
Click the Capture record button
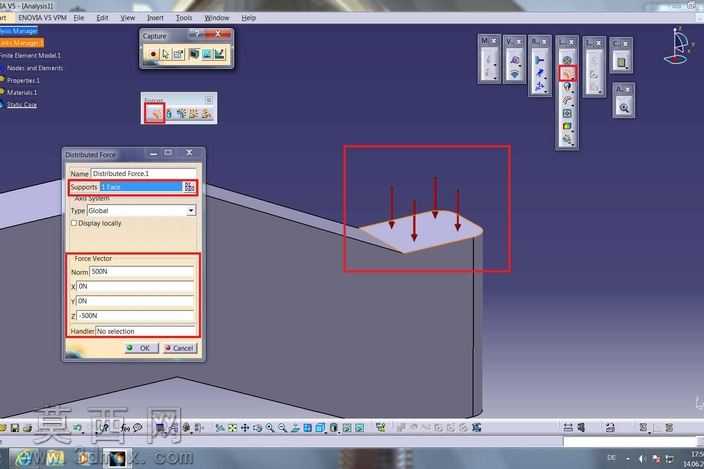[x=153, y=54]
